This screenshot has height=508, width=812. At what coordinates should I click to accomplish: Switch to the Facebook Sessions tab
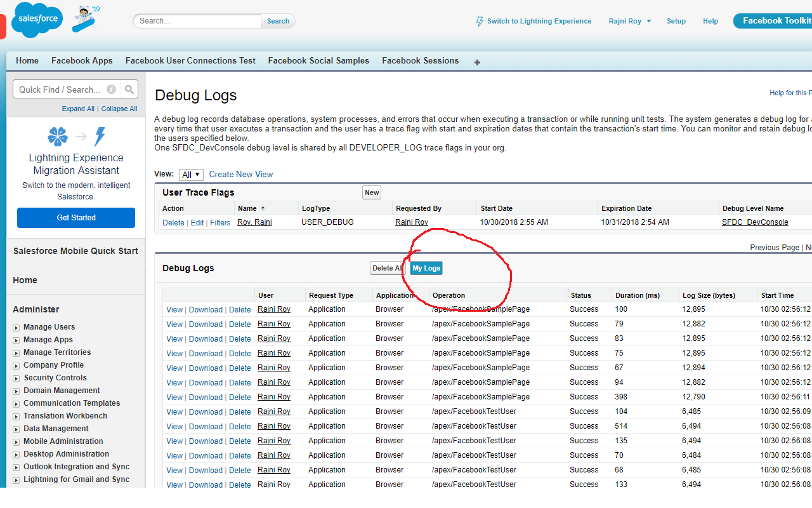coord(420,60)
